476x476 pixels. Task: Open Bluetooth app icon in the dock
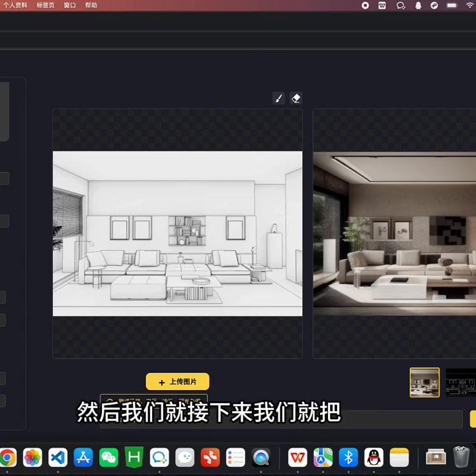click(x=348, y=457)
